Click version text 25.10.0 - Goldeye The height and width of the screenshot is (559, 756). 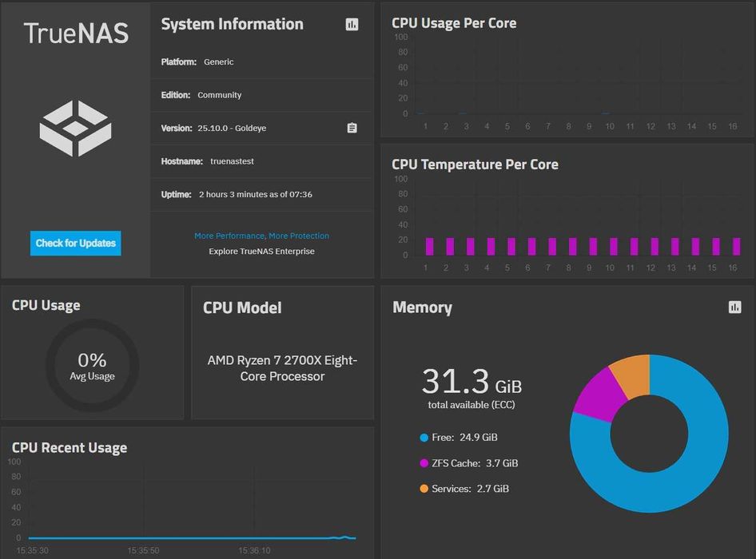pyautogui.click(x=232, y=129)
